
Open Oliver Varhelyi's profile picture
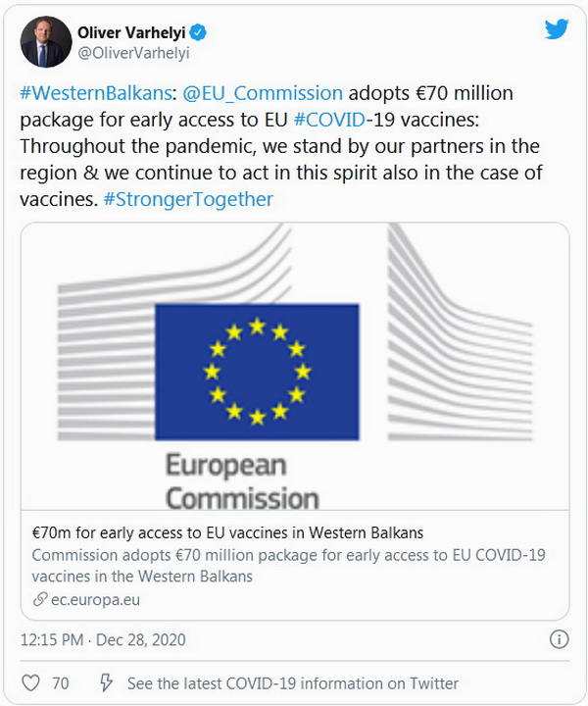coord(45,42)
